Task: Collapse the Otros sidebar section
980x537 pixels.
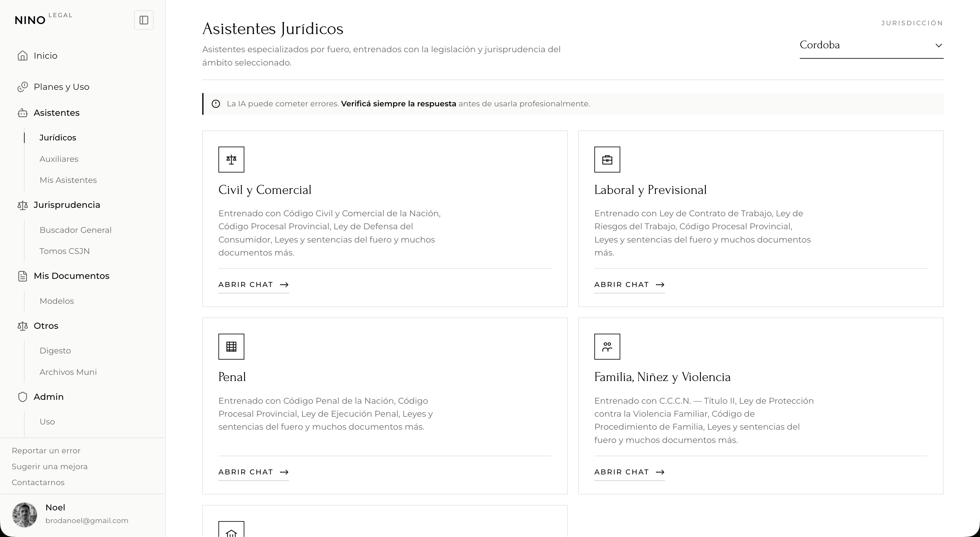Action: tap(46, 326)
